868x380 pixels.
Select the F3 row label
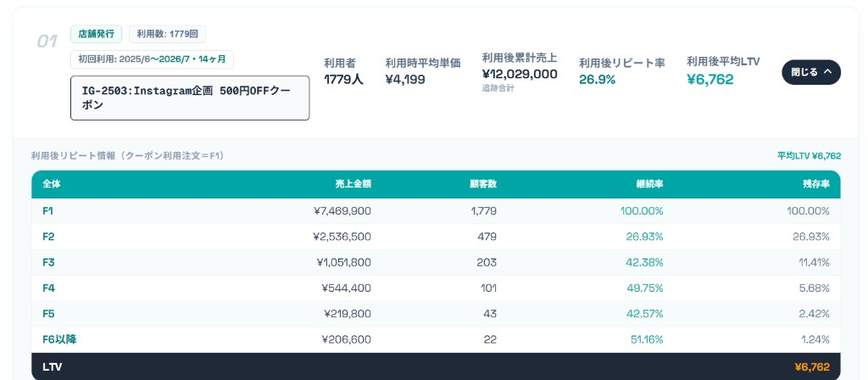coord(48,263)
